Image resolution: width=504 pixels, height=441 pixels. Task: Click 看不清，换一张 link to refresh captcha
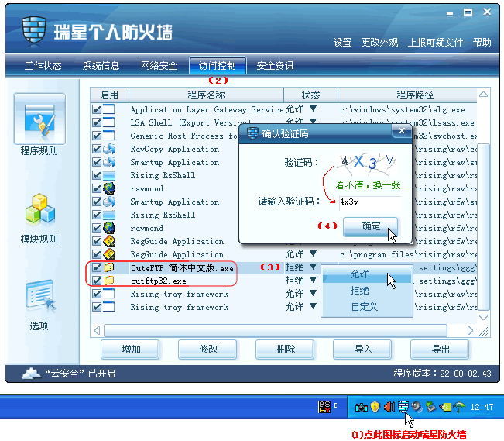[368, 185]
